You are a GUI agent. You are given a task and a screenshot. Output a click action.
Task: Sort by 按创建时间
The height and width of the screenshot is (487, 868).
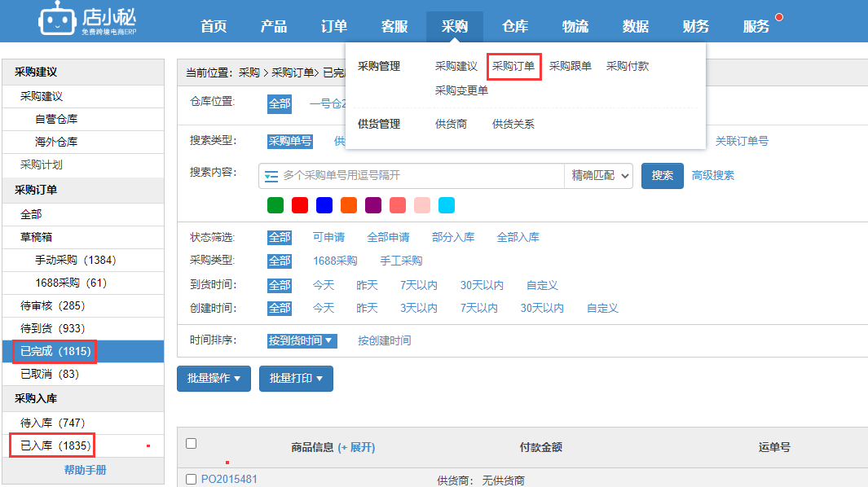point(384,341)
